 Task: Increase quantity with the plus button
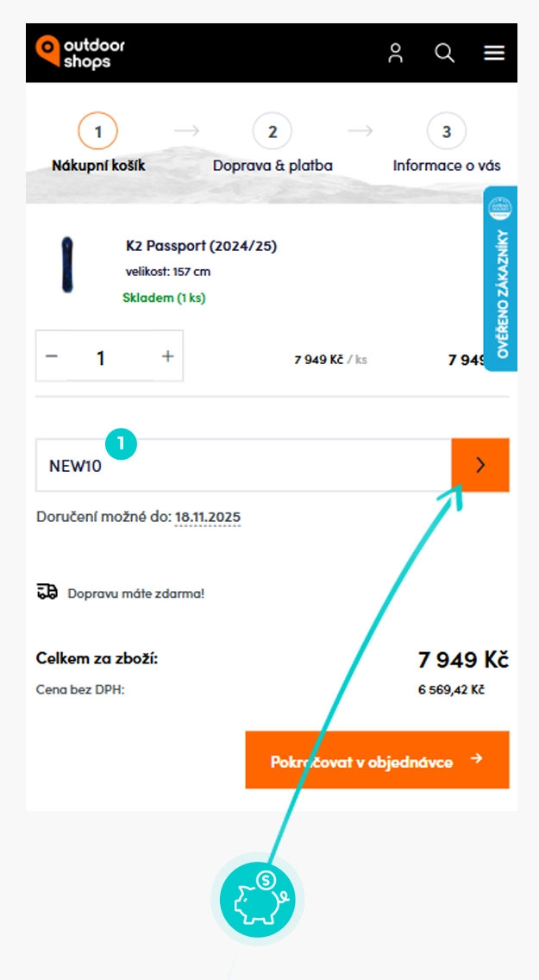tap(167, 356)
